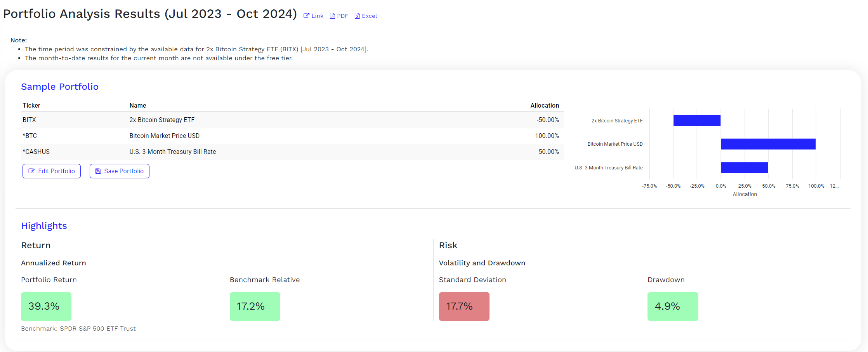
Task: Click the pencil icon inside Edit Portfolio button
Action: tap(32, 171)
